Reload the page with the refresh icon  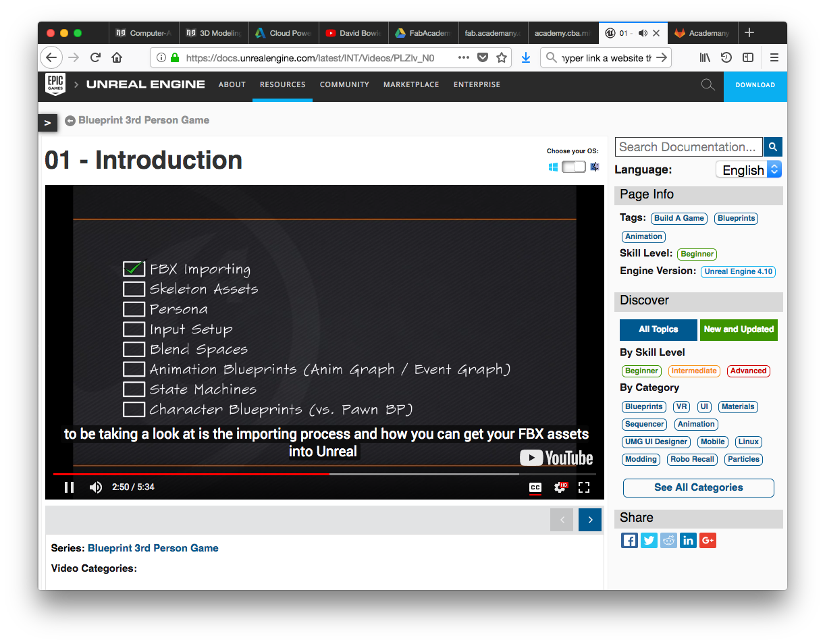click(95, 58)
